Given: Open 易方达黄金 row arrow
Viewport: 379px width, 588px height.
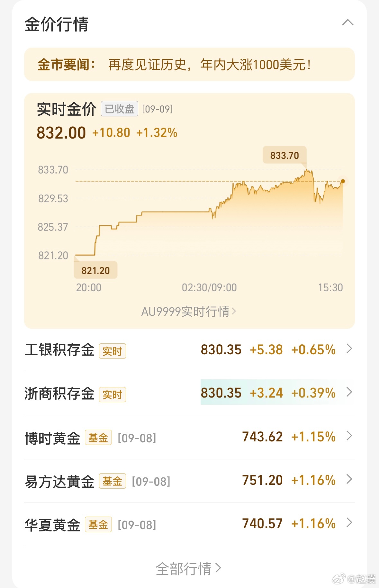Looking at the screenshot, I should point(349,479).
